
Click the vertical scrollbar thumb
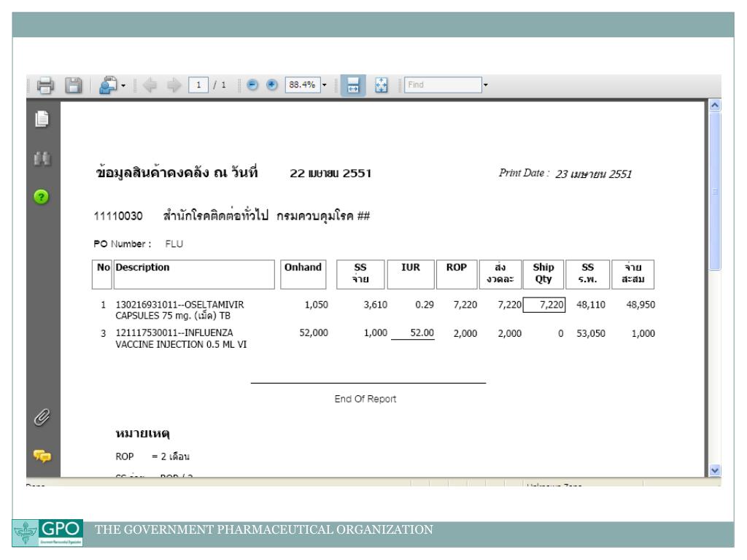715,190
